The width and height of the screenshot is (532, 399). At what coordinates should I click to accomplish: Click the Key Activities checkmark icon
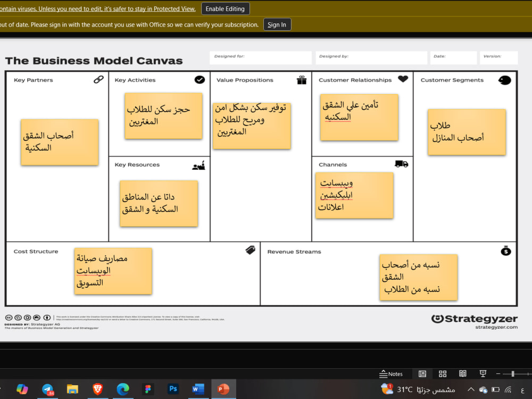pyautogui.click(x=199, y=79)
